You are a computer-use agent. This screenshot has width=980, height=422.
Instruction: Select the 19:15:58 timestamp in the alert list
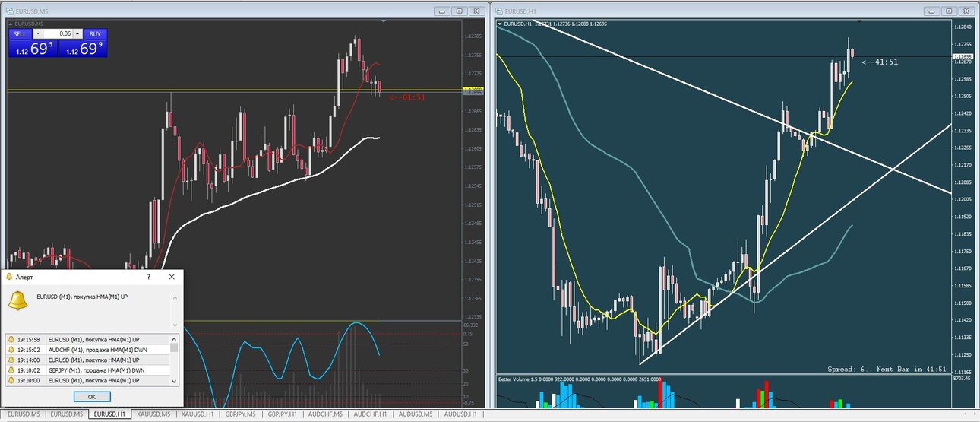29,339
